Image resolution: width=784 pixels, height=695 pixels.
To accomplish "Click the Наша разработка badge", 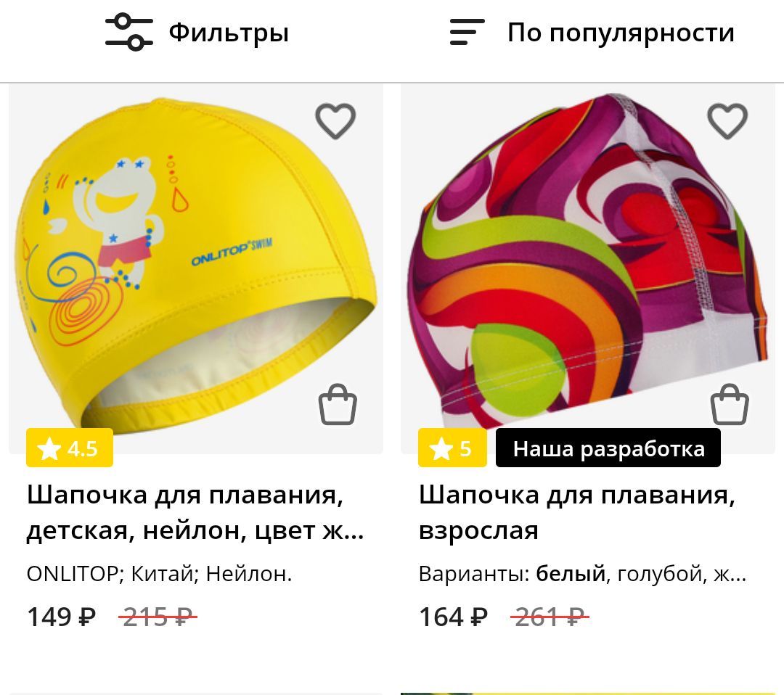I will (x=608, y=448).
